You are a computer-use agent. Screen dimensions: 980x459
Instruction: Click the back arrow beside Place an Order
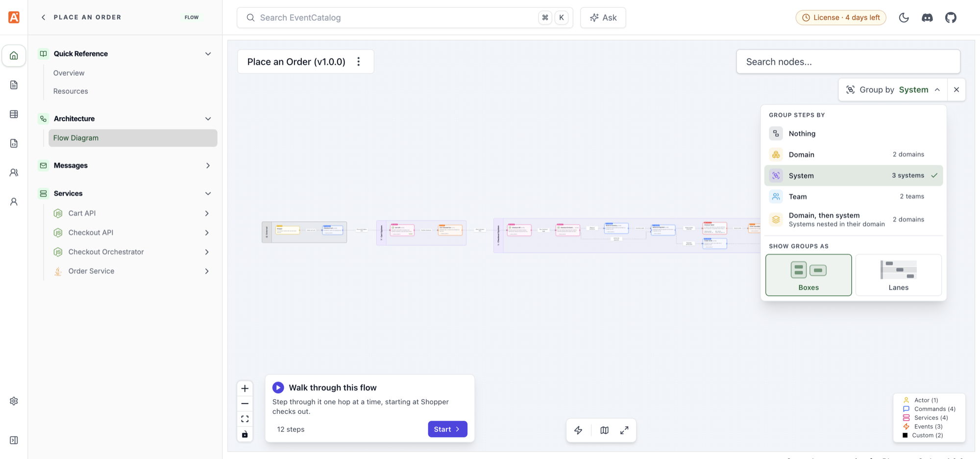[44, 17]
